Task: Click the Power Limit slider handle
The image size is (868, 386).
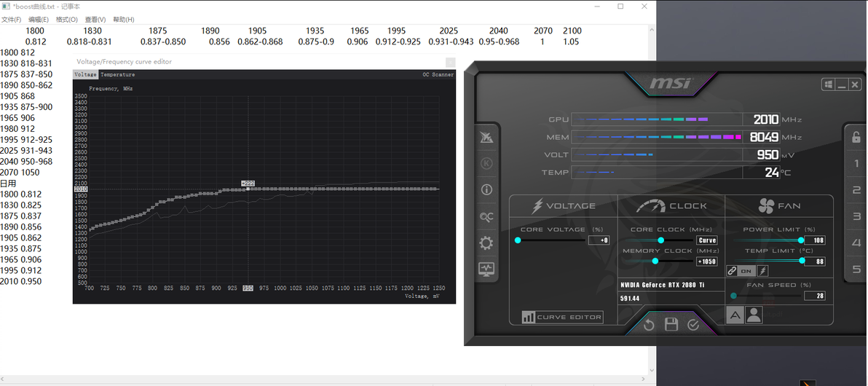Action: 800,240
